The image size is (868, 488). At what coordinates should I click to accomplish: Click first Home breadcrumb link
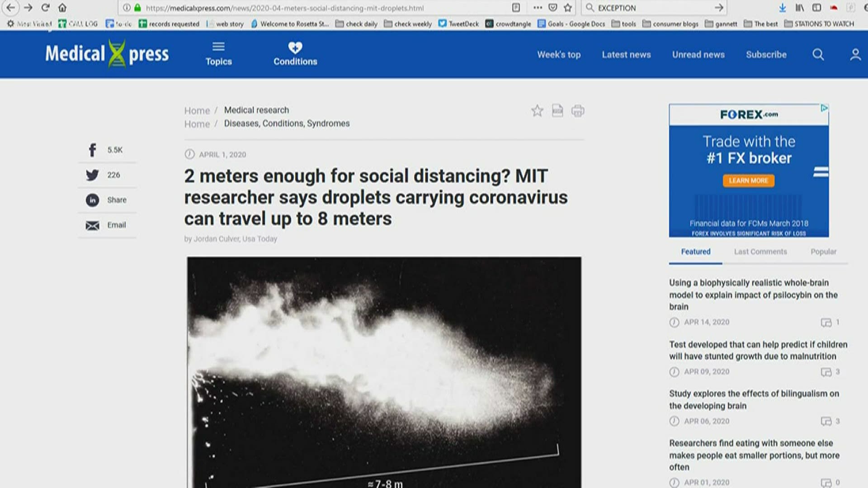(x=197, y=111)
